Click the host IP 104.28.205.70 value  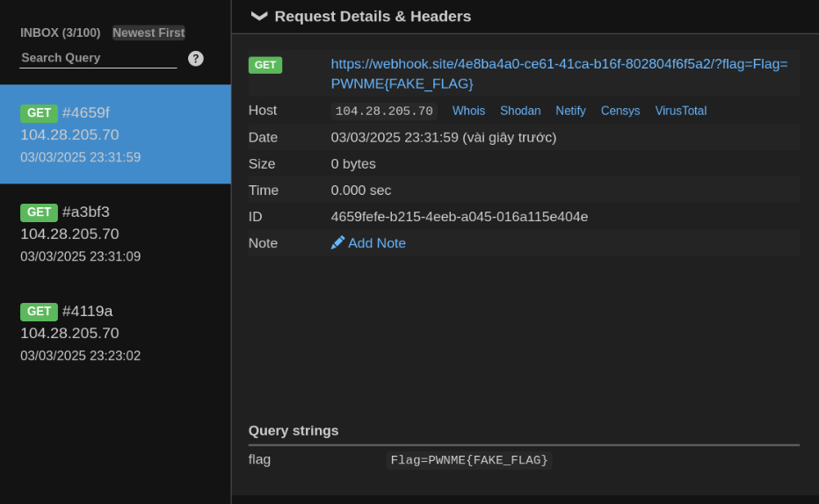pyautogui.click(x=384, y=112)
